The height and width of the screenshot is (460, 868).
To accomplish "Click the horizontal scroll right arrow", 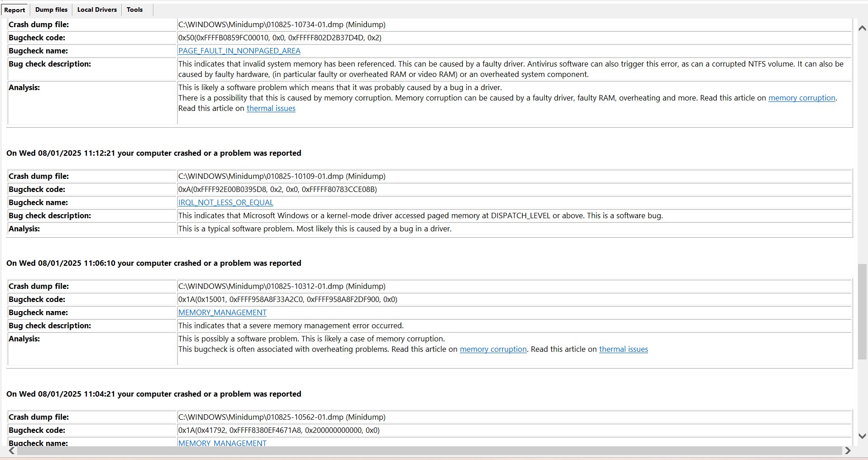I will pyautogui.click(x=848, y=450).
